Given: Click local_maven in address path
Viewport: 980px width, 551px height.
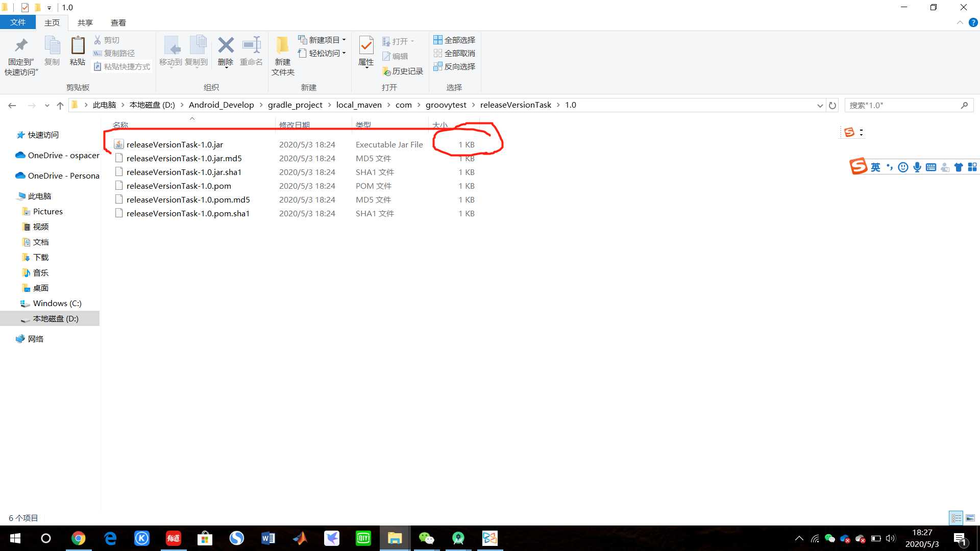Looking at the screenshot, I should [359, 105].
